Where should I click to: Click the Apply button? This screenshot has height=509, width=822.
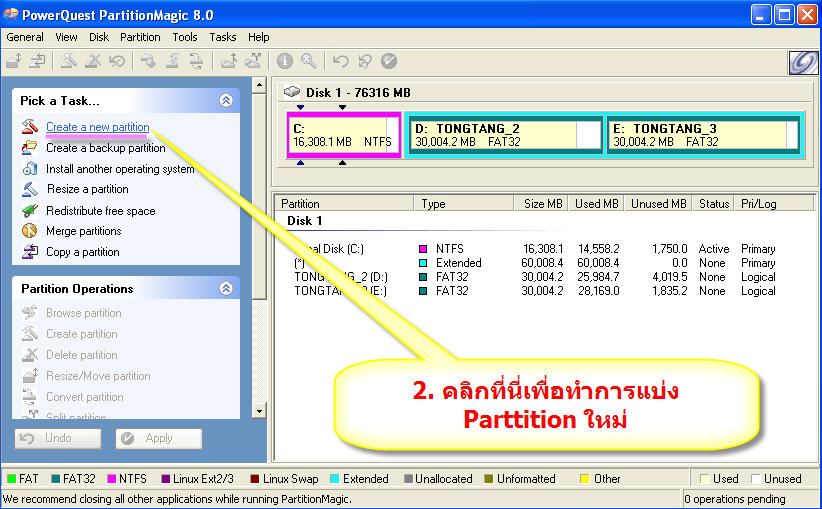(158, 438)
